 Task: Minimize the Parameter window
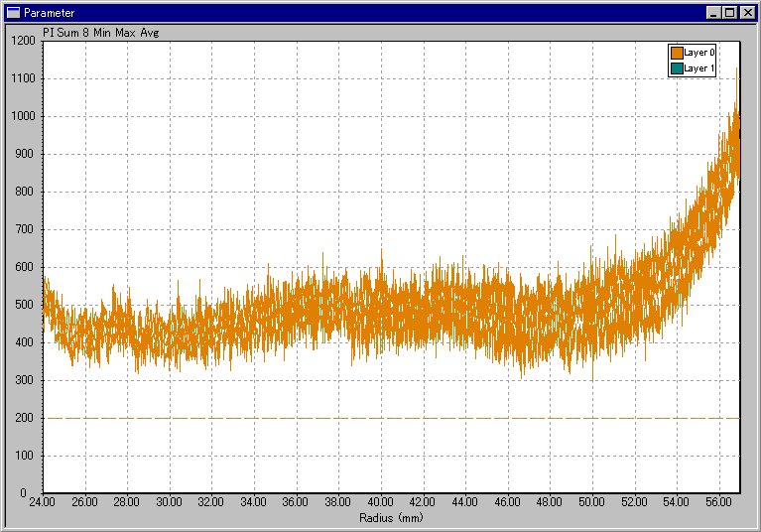[x=714, y=13]
